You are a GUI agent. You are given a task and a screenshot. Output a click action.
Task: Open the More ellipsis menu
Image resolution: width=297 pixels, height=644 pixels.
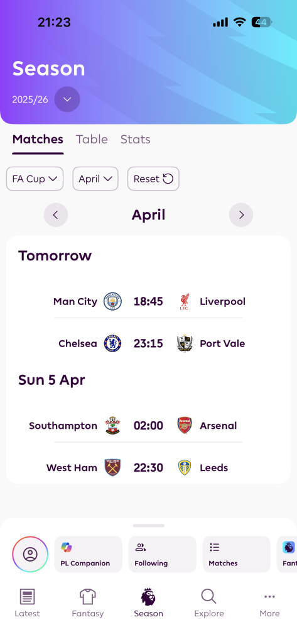pyautogui.click(x=269, y=602)
